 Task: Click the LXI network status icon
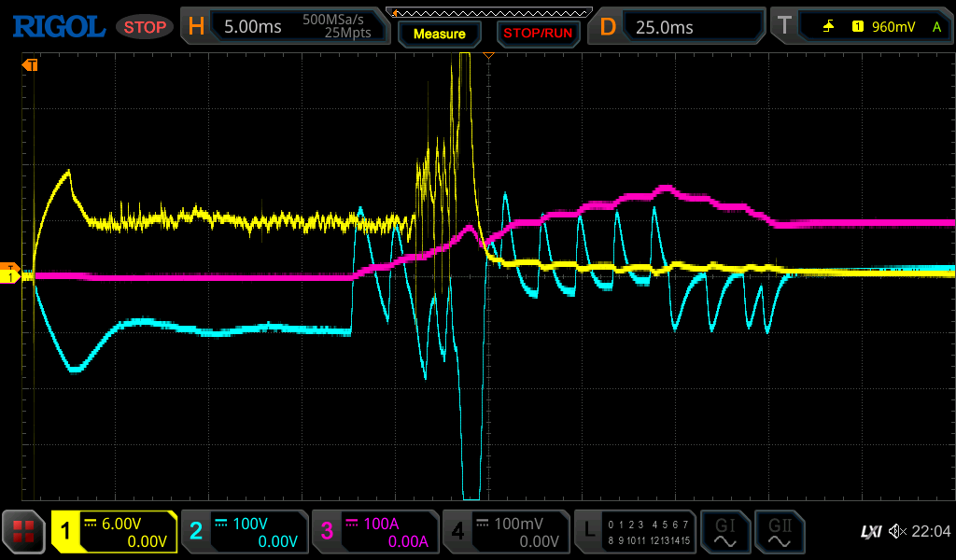coord(870,531)
